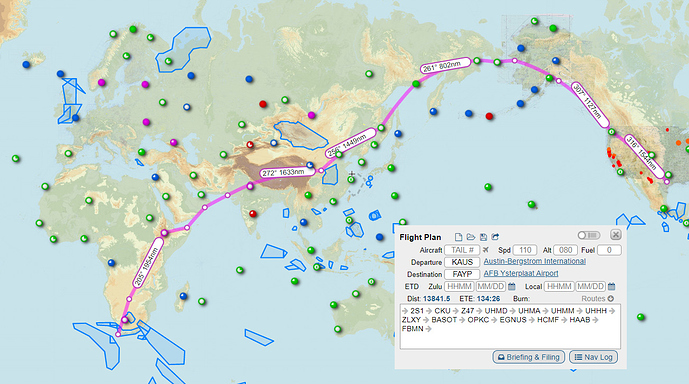Open a saved flight plan with the folder icon

471,237
